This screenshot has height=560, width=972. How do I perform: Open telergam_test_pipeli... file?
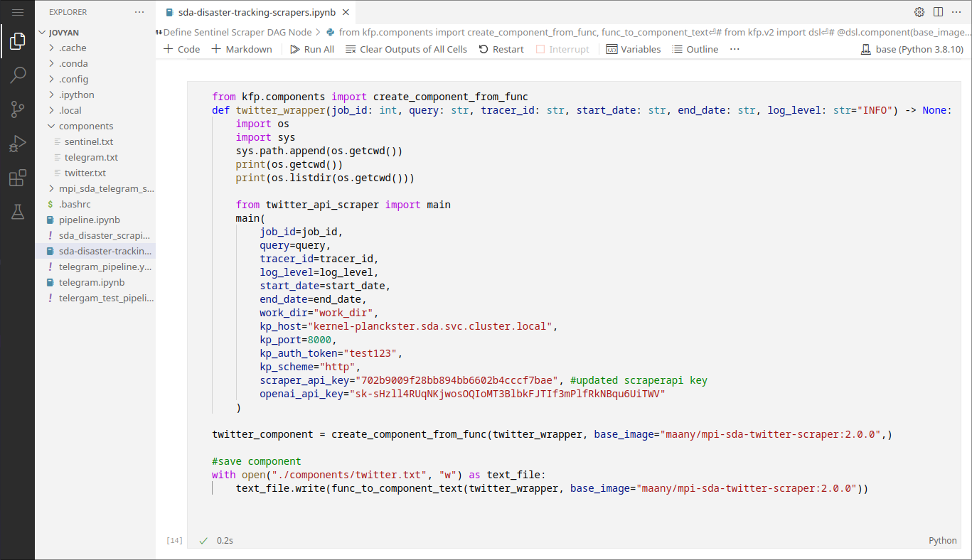coord(95,298)
